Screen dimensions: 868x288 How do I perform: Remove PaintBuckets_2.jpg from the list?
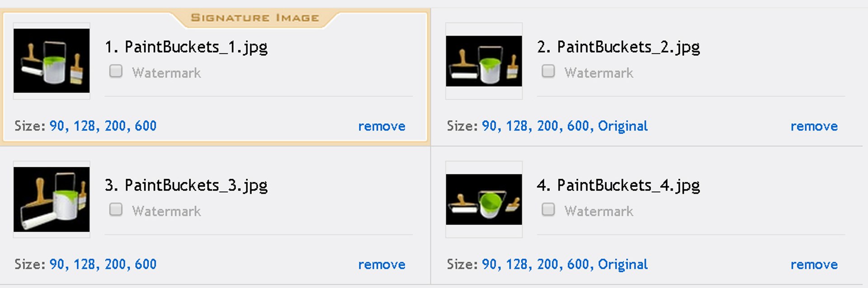coord(814,126)
